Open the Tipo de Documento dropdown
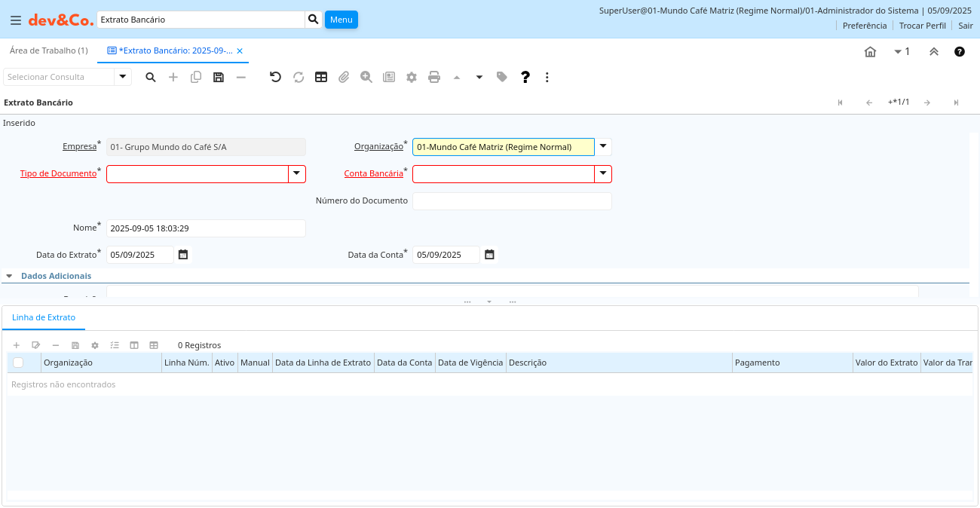Viewport: 980px width, 508px height. pyautogui.click(x=297, y=174)
